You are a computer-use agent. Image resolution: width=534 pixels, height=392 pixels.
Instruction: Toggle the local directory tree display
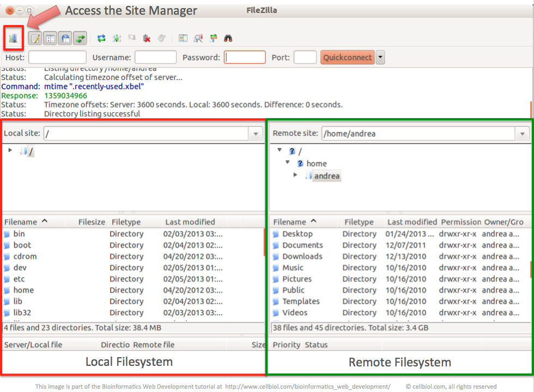click(50, 38)
